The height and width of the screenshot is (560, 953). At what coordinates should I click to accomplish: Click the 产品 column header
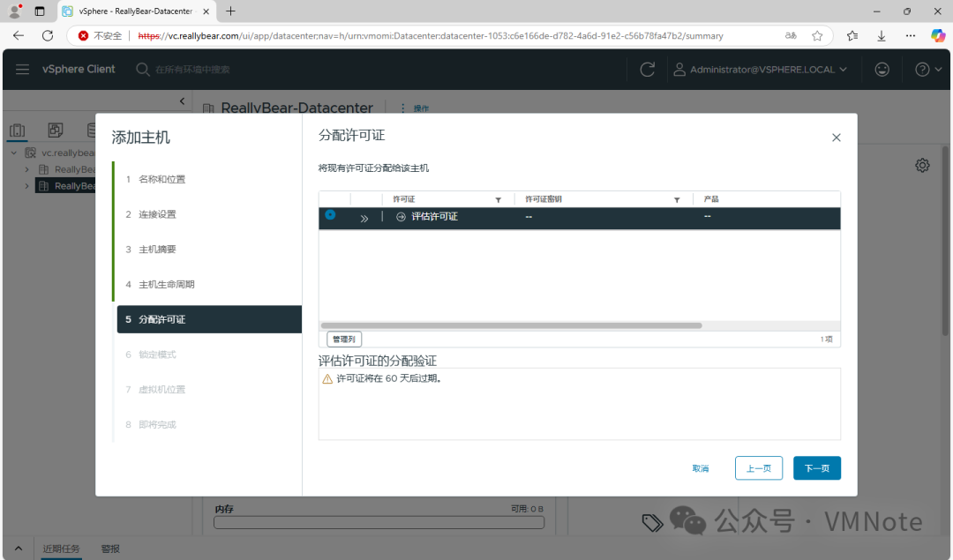pos(711,199)
